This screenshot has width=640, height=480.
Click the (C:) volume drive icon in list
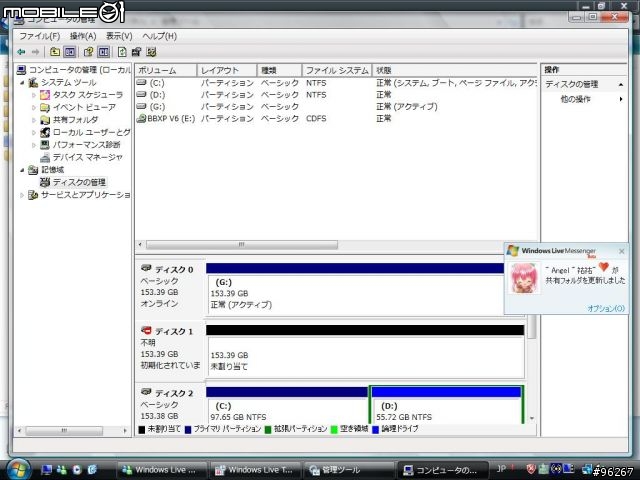tap(141, 83)
